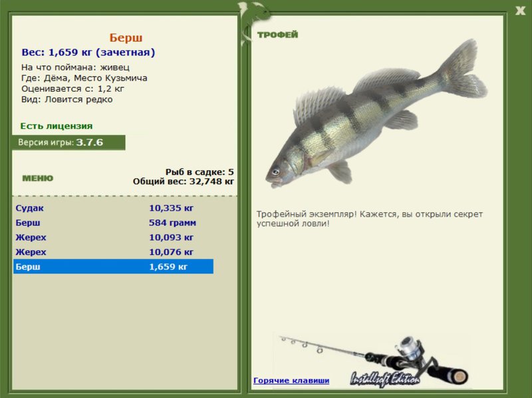Open the МЕНЮ section
532x398 pixels.
pyautogui.click(x=37, y=178)
